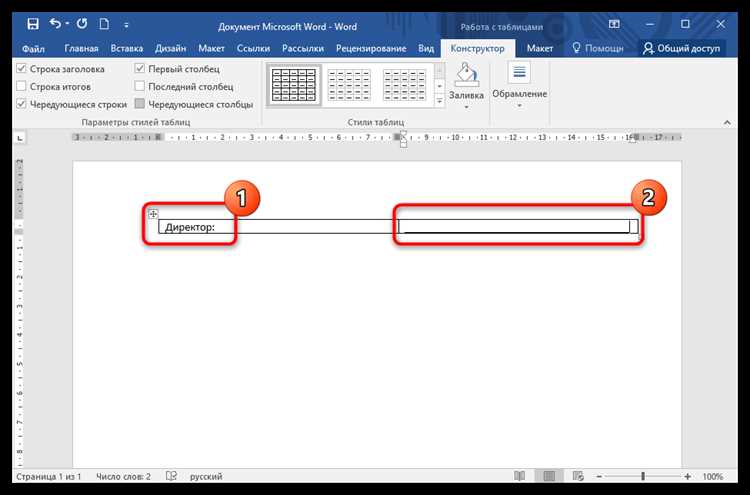Zoom out with the minus button
Image resolution: width=750 pixels, height=495 pixels.
[599, 476]
